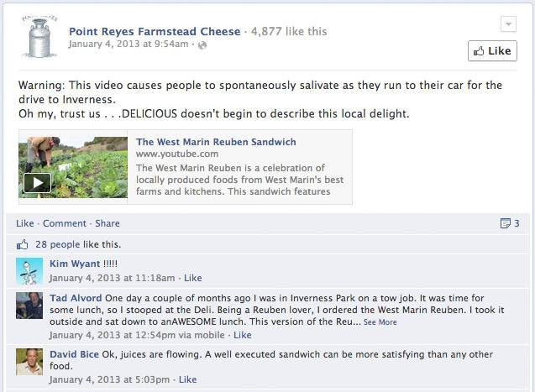Click the thumbs-up icon beside 28 people

tap(23, 244)
